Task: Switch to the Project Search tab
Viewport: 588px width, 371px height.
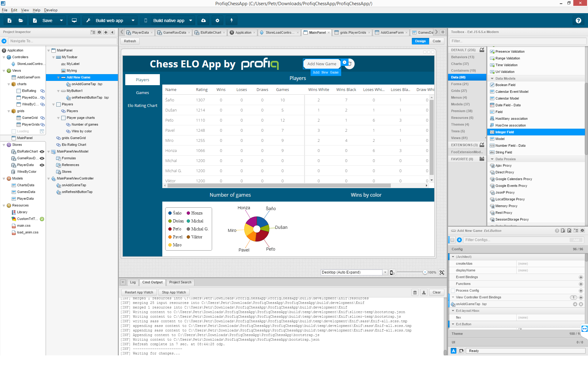Action: [x=180, y=282]
